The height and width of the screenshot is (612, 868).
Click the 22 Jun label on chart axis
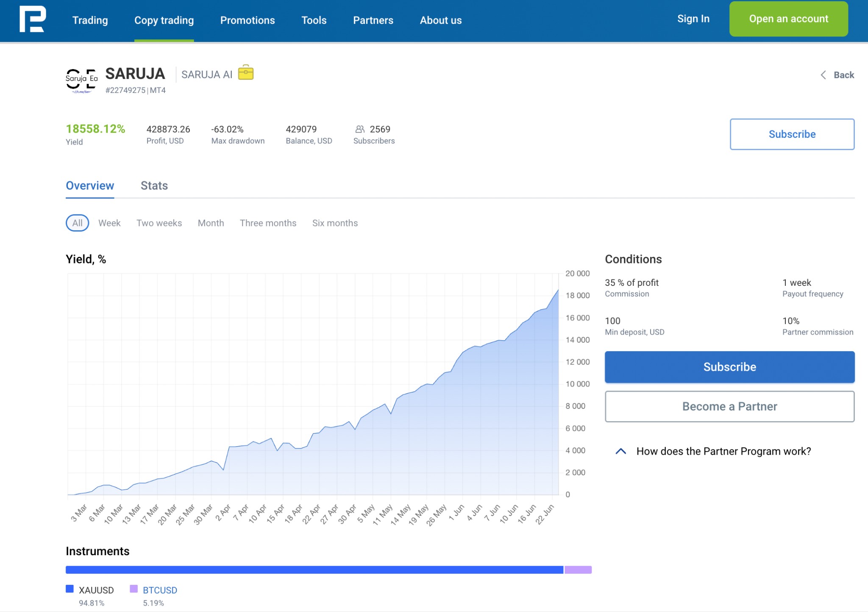(545, 514)
